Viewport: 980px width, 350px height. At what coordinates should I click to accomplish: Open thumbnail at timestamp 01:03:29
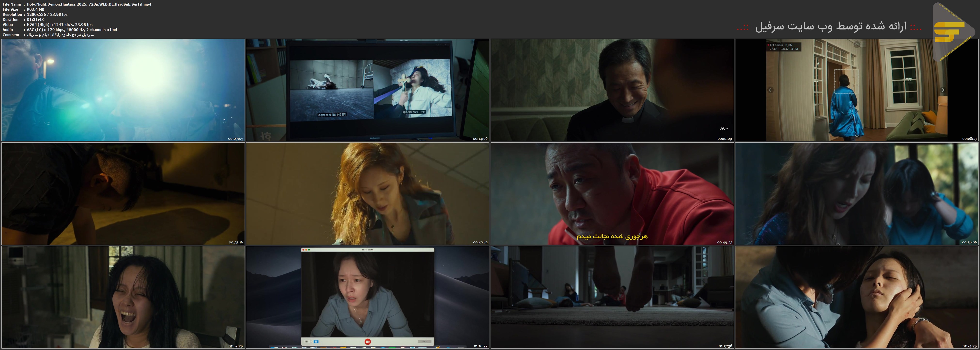(123, 297)
